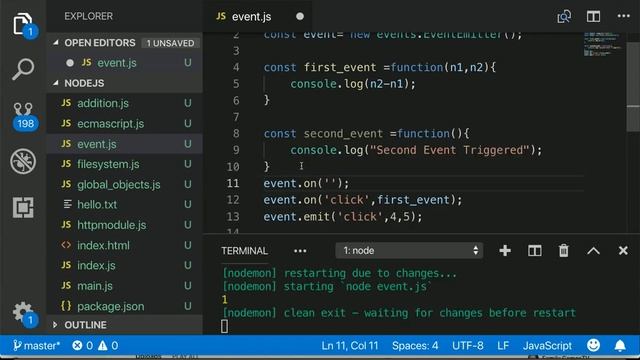This screenshot has width=640, height=360.
Task: Maximize the terminal panel with up chevron
Action: 593,251
